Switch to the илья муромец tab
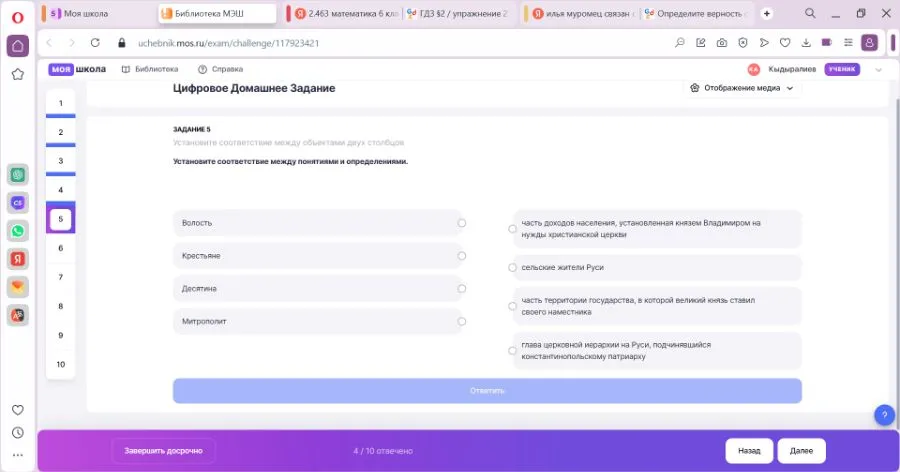This screenshot has width=900, height=472. coord(581,13)
